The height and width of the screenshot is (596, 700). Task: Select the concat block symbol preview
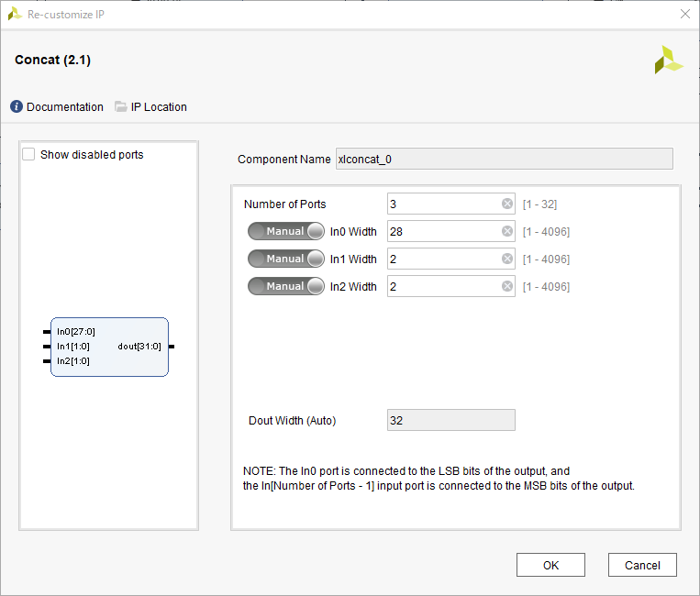point(109,347)
